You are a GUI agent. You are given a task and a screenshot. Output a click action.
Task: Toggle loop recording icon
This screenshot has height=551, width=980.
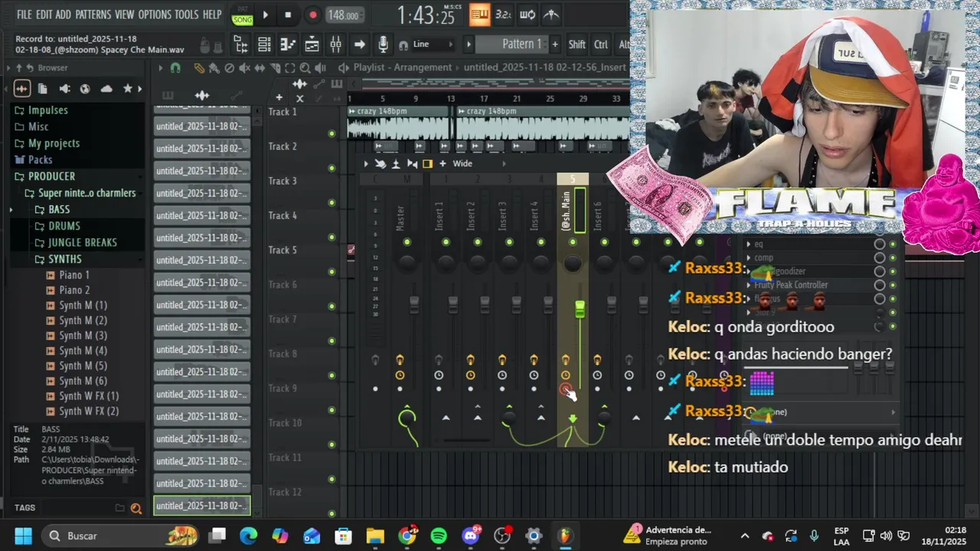pyautogui.click(x=528, y=15)
